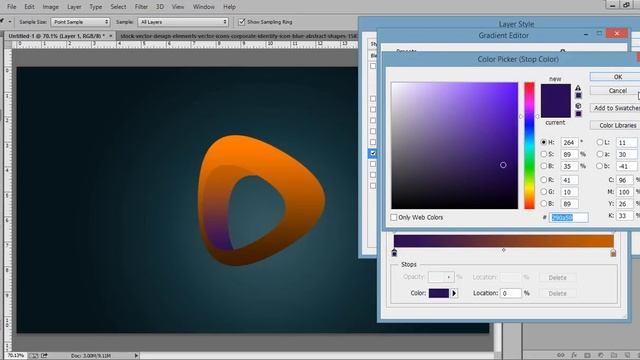Viewport: 640px width, 360px height.
Task: Click the link layers icon in Layers panel
Action: [x=560, y=356]
